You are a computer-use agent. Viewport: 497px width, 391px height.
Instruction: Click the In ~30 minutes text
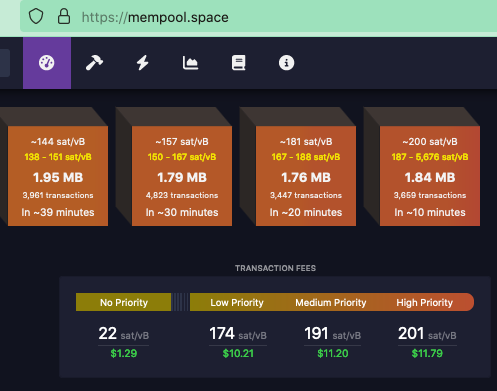(182, 212)
